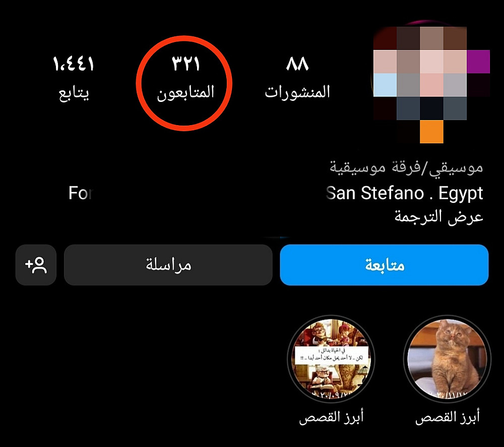The width and height of the screenshot is (504, 447).
Task: Select the المنشورات posts label
Action: click(x=297, y=92)
